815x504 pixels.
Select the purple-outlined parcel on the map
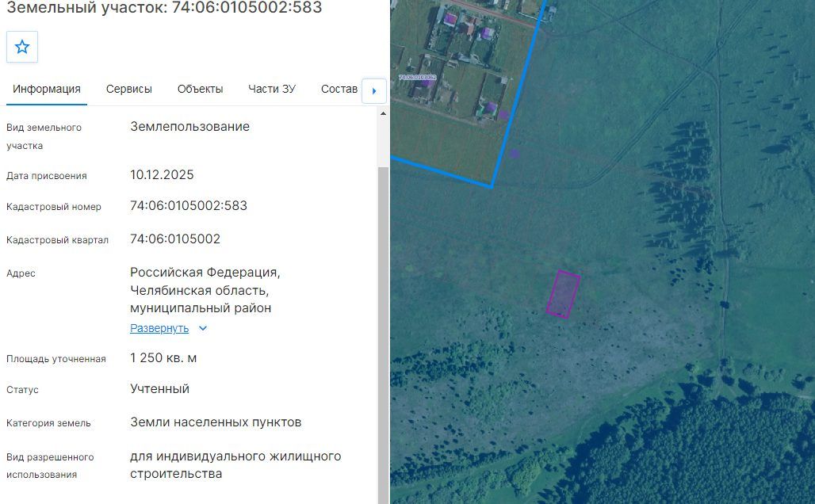563,294
